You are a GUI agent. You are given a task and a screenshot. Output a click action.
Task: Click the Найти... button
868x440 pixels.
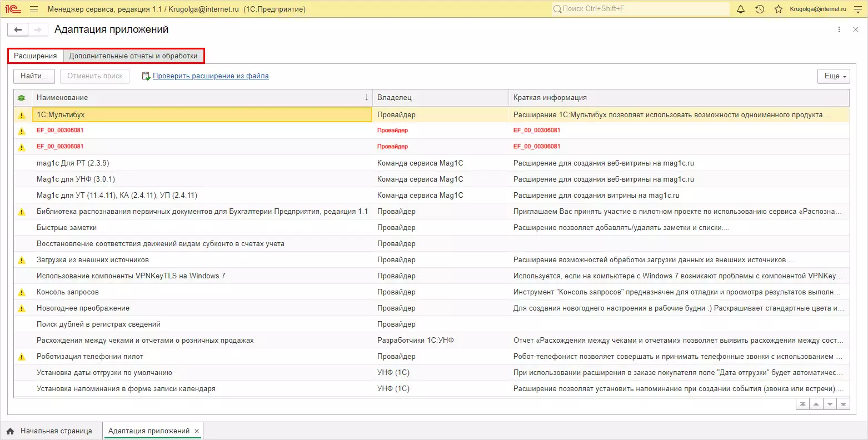[x=34, y=76]
